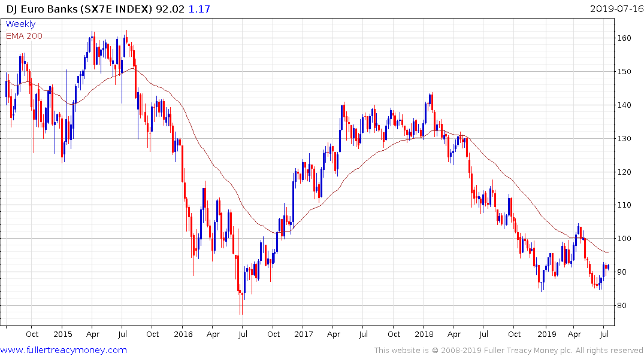Viewport: 644px width, 359px height.
Task: Click the 2018 year axis label
Action: 424,334
